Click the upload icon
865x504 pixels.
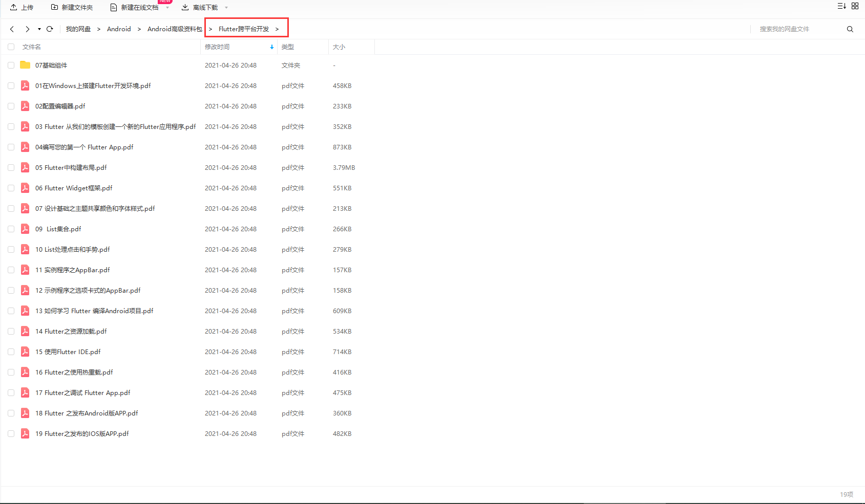(x=14, y=7)
